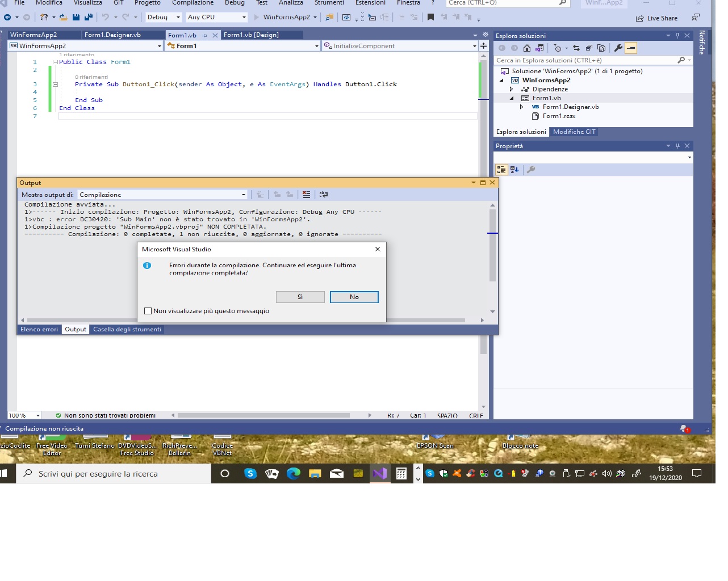The image size is (728, 581).
Task: Switch Properties panel to categorized view
Action: pyautogui.click(x=501, y=169)
